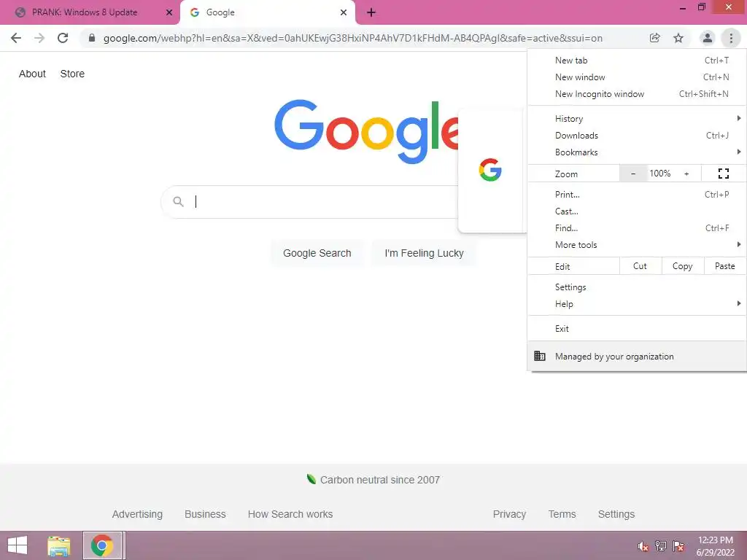Close the Chrome three-dot menu button
The width and height of the screenshot is (747, 560).
point(731,38)
